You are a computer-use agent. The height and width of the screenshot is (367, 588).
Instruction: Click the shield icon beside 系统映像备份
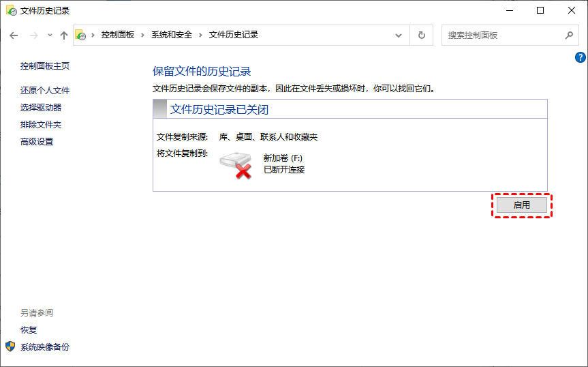point(10,347)
